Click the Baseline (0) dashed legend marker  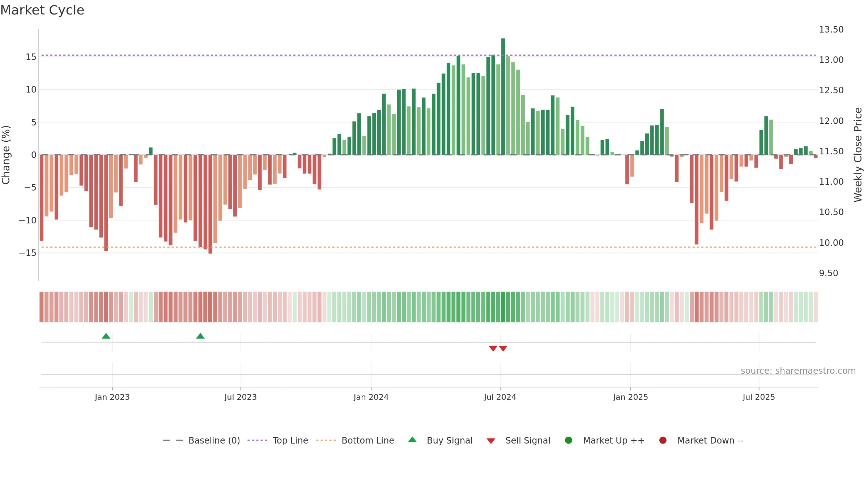point(173,440)
